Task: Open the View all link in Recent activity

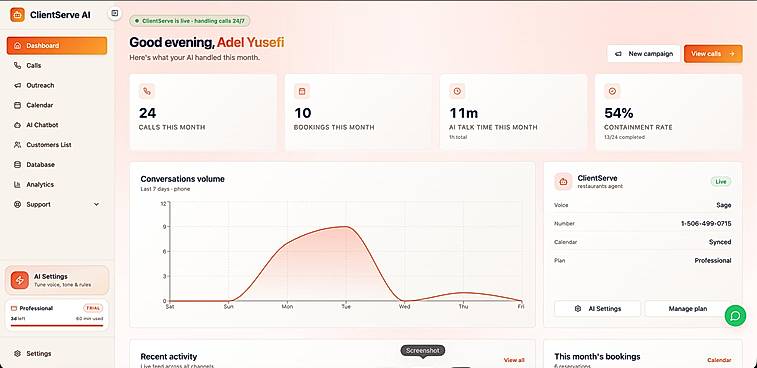Action: click(514, 360)
